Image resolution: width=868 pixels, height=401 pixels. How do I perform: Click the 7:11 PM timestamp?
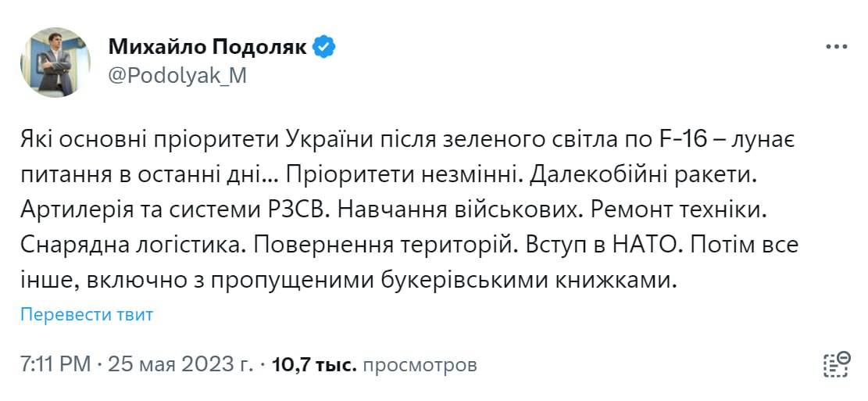[x=55, y=364]
